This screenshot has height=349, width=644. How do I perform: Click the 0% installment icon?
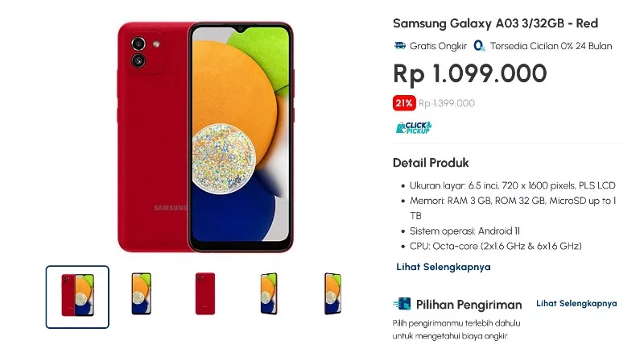pyautogui.click(x=479, y=46)
